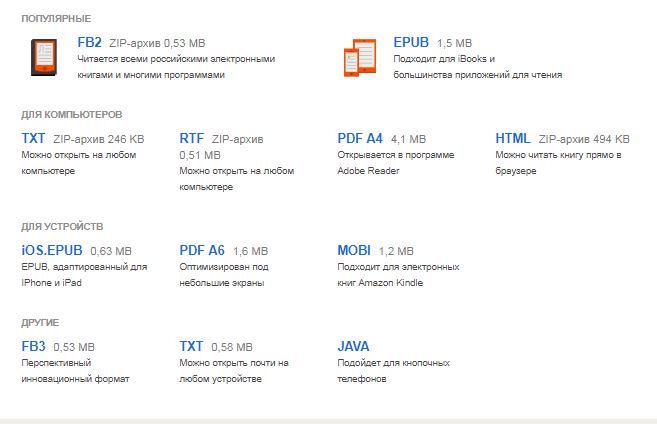The height and width of the screenshot is (424, 657).
Task: Select the RTF ZIP-archive download link
Action: [x=191, y=138]
